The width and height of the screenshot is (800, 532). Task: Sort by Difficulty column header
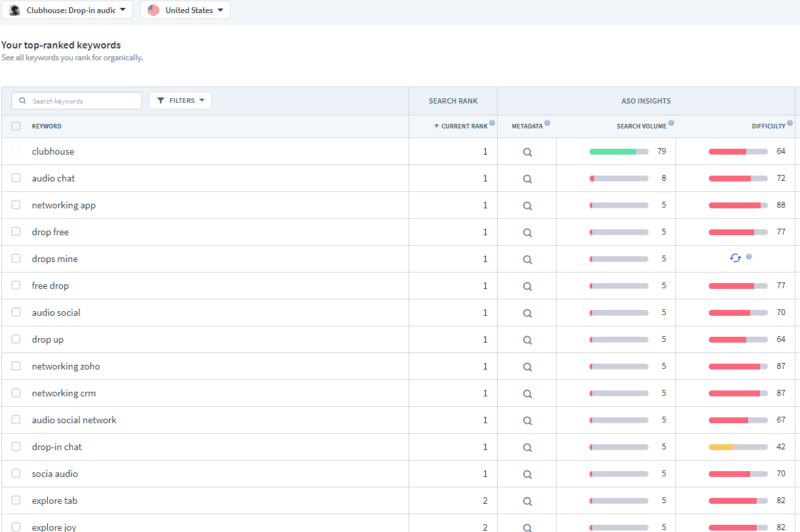point(769,126)
